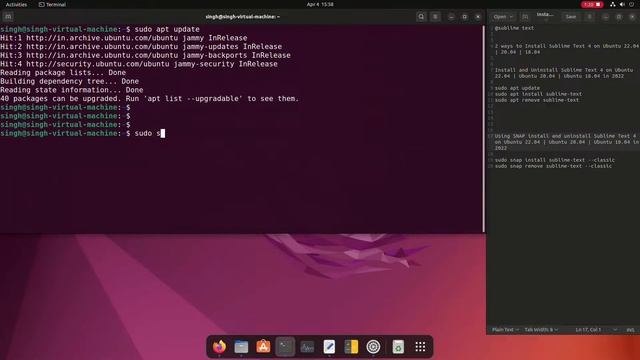Click the volume icon in the top bar
The height and width of the screenshot is (360, 640).
pos(622,4)
